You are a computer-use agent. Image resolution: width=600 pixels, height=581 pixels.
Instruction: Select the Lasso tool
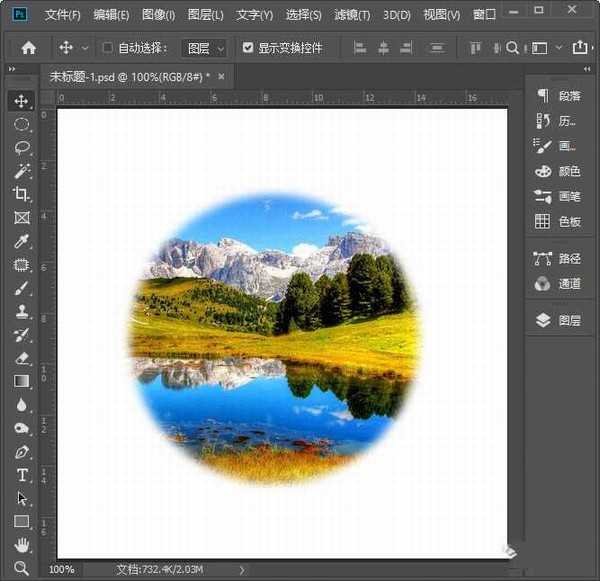tap(21, 148)
